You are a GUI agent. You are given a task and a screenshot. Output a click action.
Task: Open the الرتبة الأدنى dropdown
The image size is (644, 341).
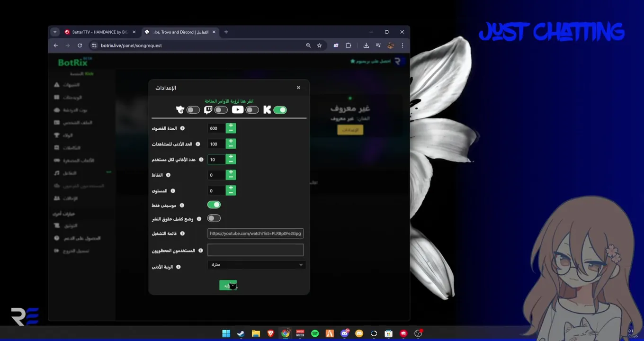pyautogui.click(x=256, y=265)
